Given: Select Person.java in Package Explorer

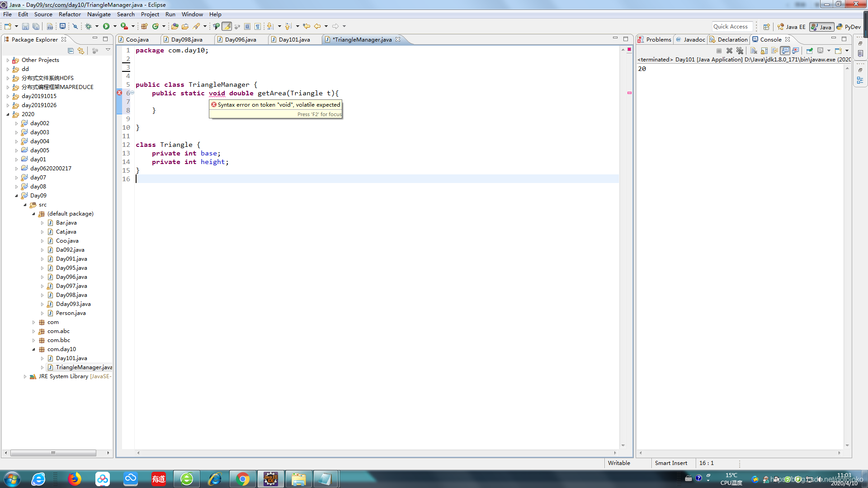Looking at the screenshot, I should [71, 313].
